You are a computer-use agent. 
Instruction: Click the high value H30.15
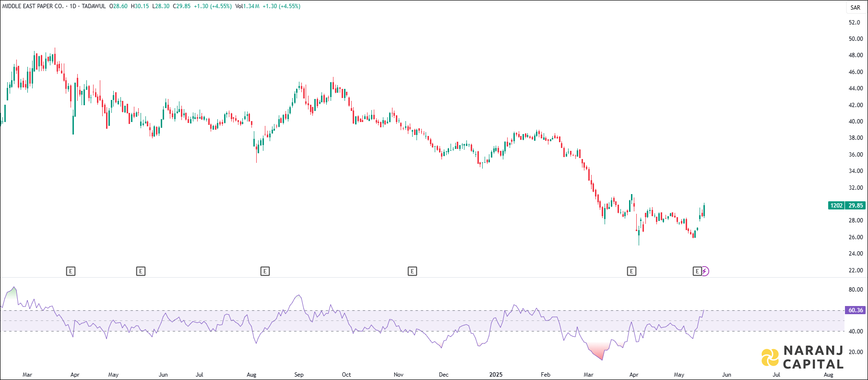[x=140, y=6]
